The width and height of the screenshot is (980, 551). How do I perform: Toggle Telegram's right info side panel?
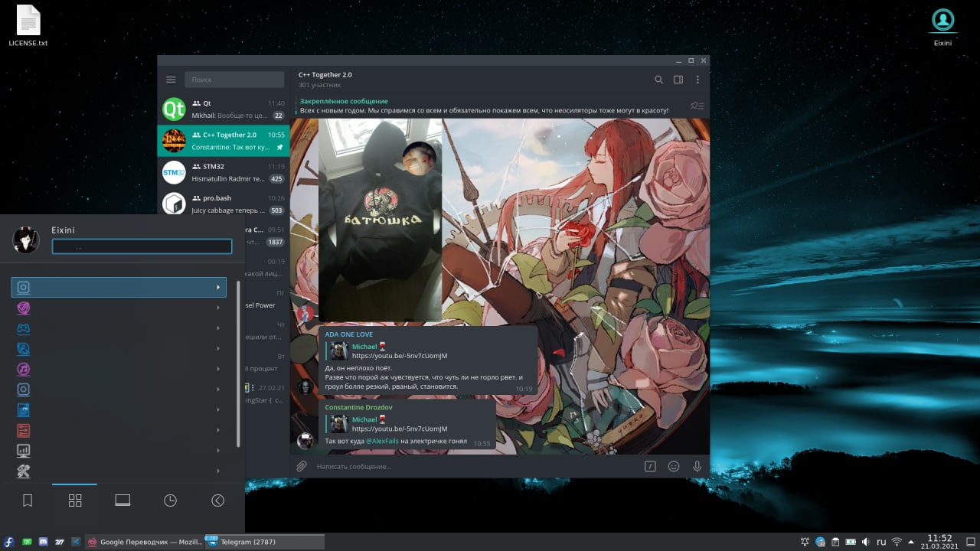point(678,80)
